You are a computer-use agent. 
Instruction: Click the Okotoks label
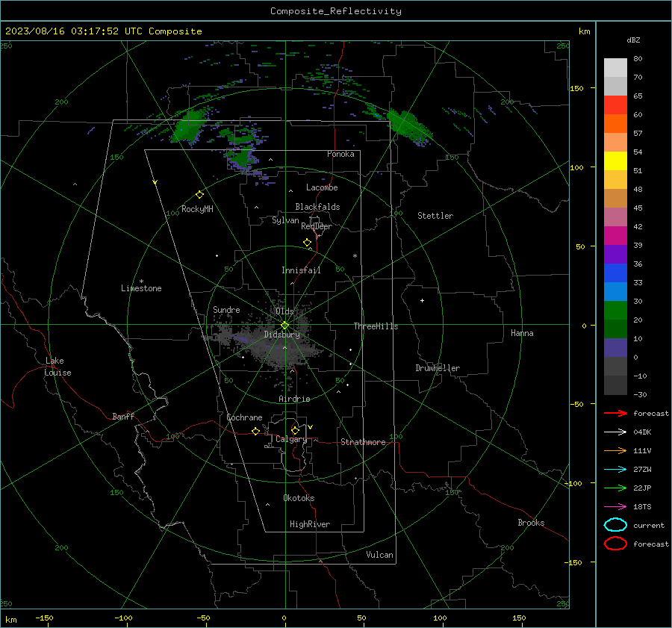pyautogui.click(x=299, y=498)
